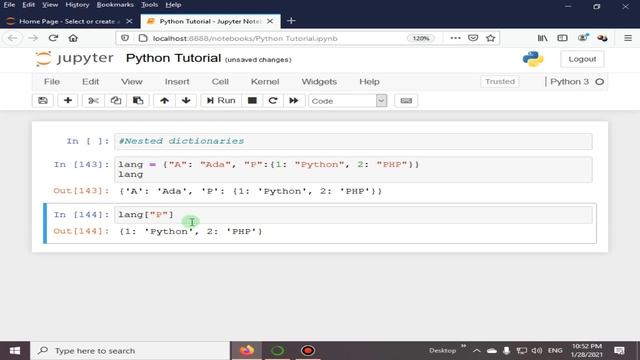Open the notifications action center

pos(619,351)
